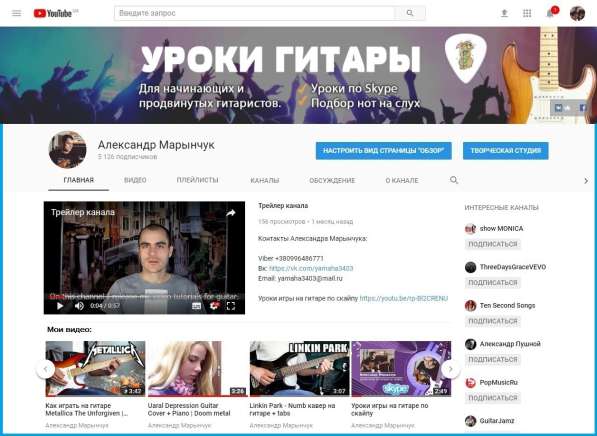Open the account avatar menu
This screenshot has width=597, height=436.
(577, 13)
